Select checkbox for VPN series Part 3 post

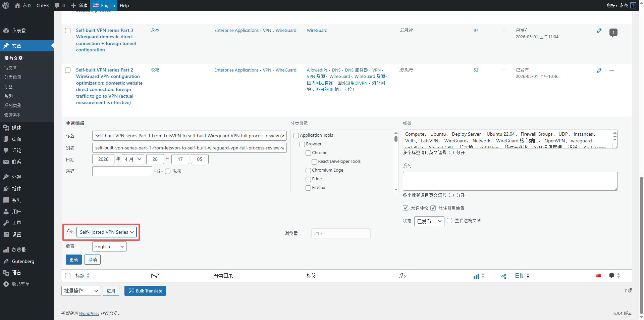68,31
